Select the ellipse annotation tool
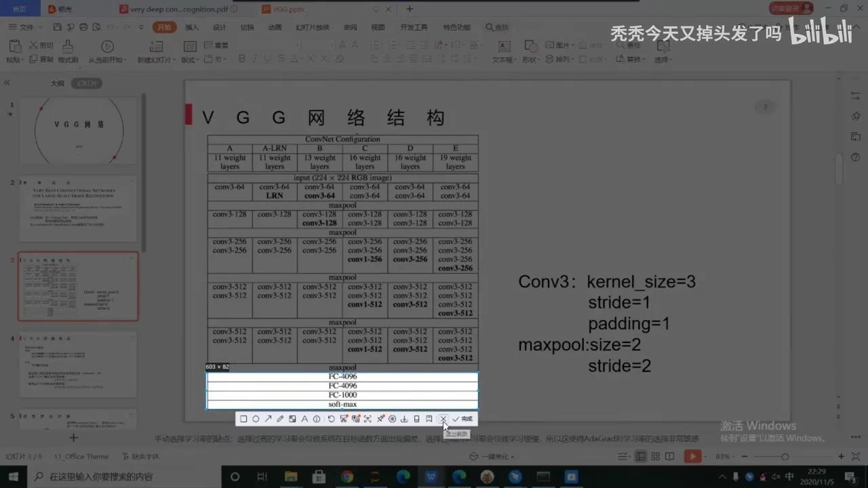The height and width of the screenshot is (488, 868). 256,418
